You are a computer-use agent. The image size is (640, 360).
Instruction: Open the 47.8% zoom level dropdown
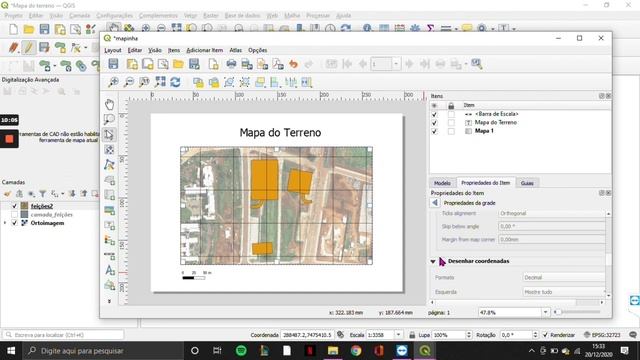pos(545,312)
